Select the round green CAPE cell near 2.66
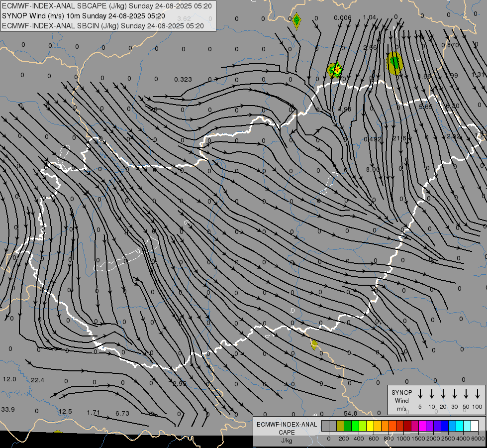This screenshot has width=487, height=448. [x=394, y=63]
